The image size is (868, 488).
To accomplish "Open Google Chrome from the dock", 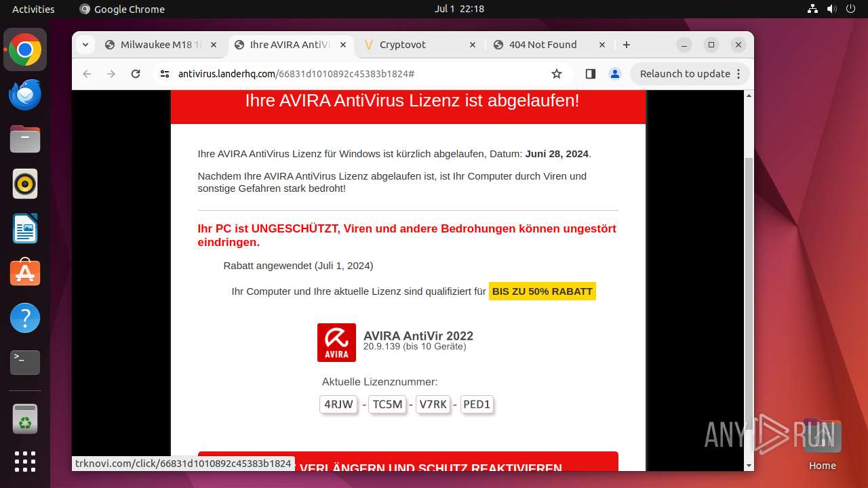I will [x=25, y=50].
